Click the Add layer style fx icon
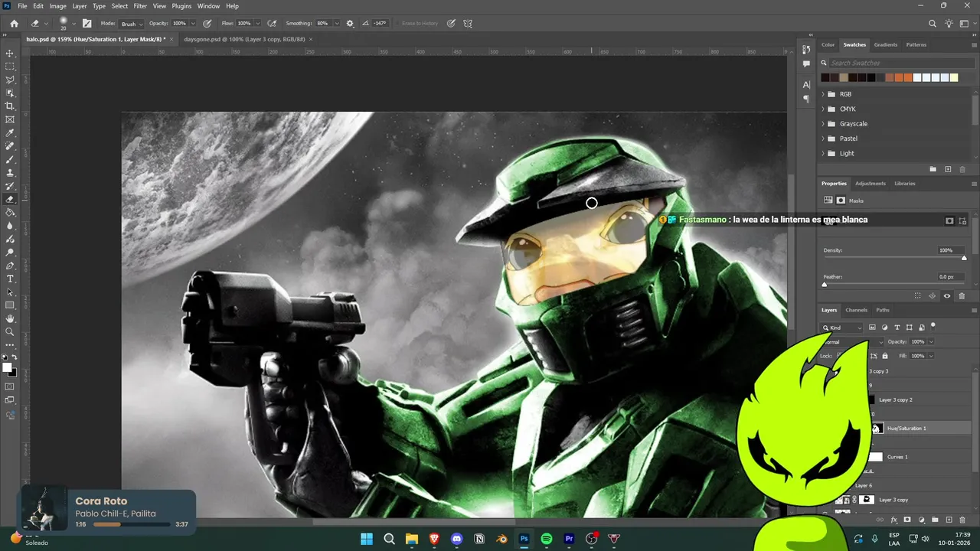Screen dimensions: 980x551 point(893,520)
